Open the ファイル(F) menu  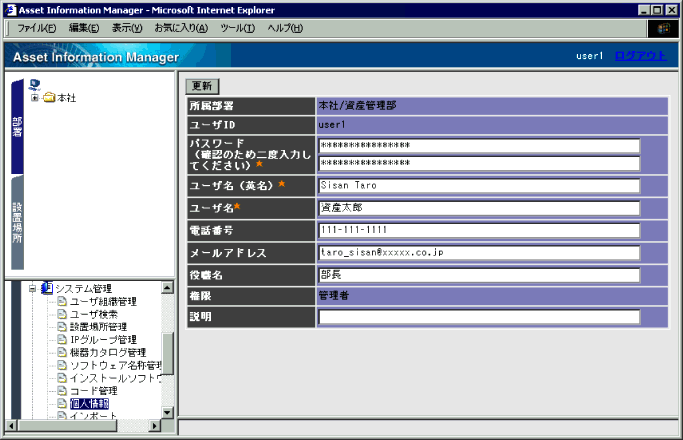[37, 28]
